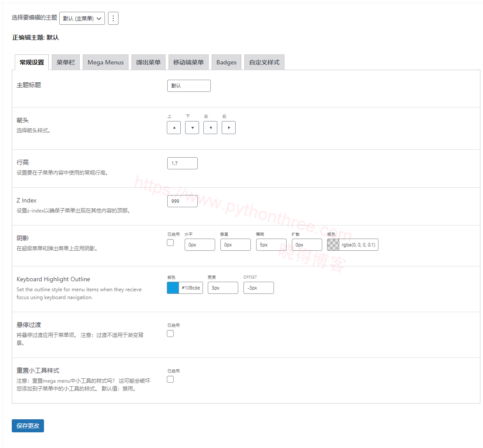Click the up arrow style selector
483x448 pixels.
coord(174,128)
